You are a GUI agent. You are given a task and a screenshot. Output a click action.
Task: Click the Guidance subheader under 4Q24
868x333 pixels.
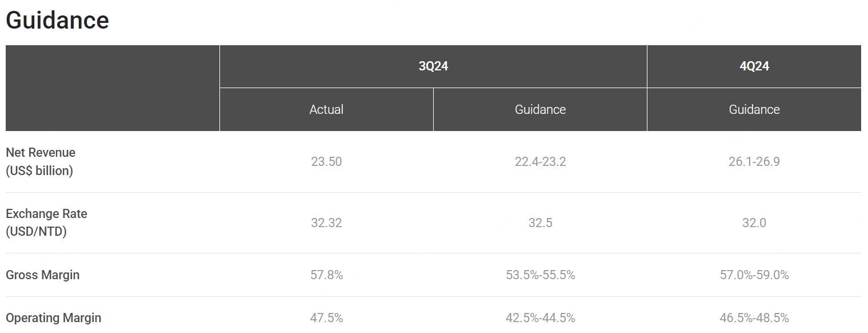[754, 109]
